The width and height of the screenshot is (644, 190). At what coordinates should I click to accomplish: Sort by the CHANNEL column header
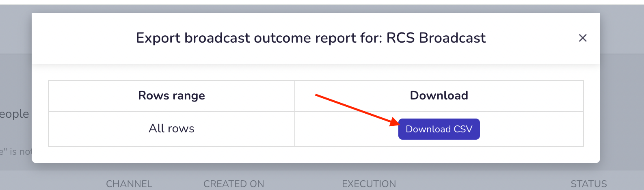(129, 184)
